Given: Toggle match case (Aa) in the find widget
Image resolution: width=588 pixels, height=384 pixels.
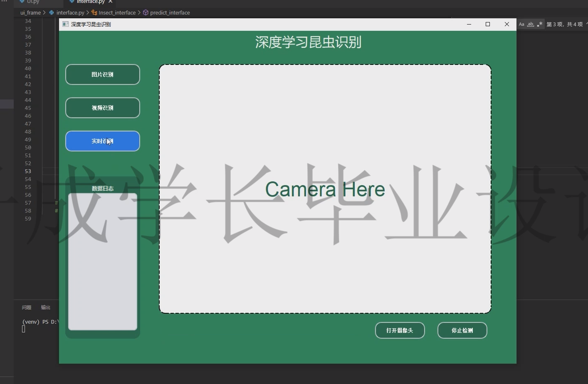Looking at the screenshot, I should pyautogui.click(x=521, y=24).
